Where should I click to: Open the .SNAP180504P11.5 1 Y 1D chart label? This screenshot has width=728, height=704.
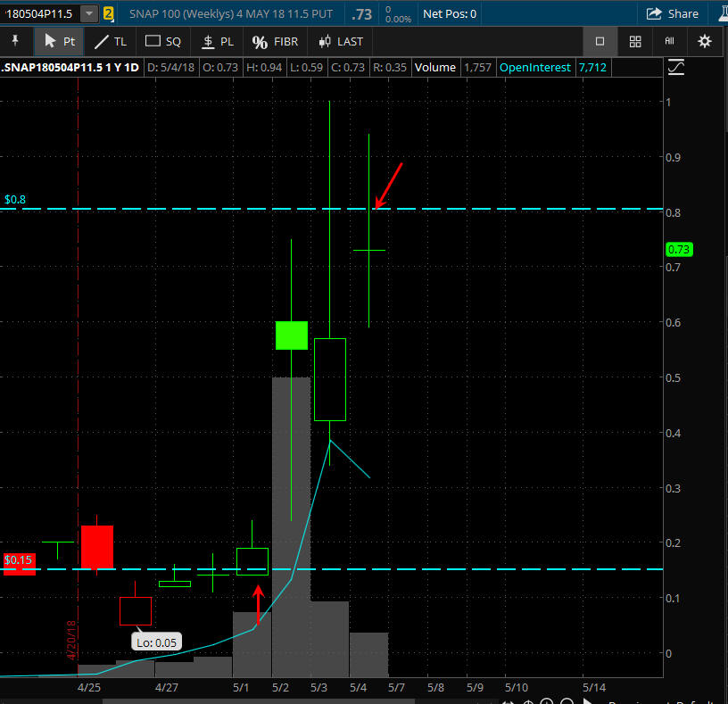(70, 68)
